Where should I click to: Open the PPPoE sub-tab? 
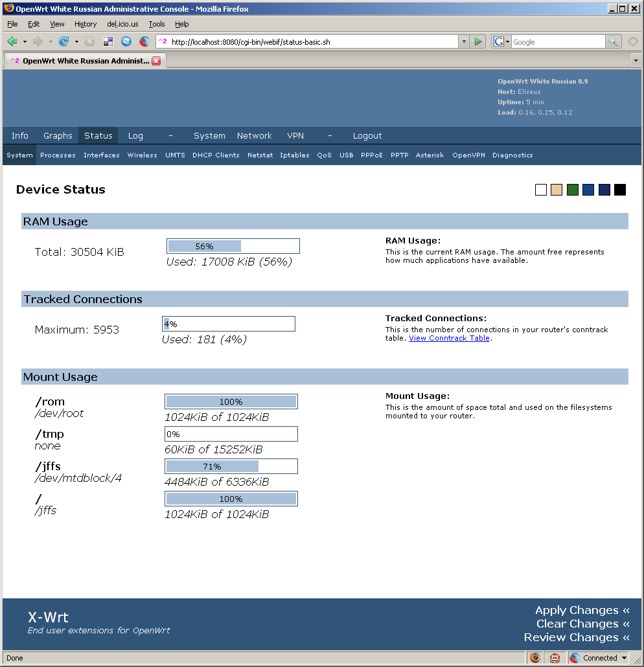(372, 155)
